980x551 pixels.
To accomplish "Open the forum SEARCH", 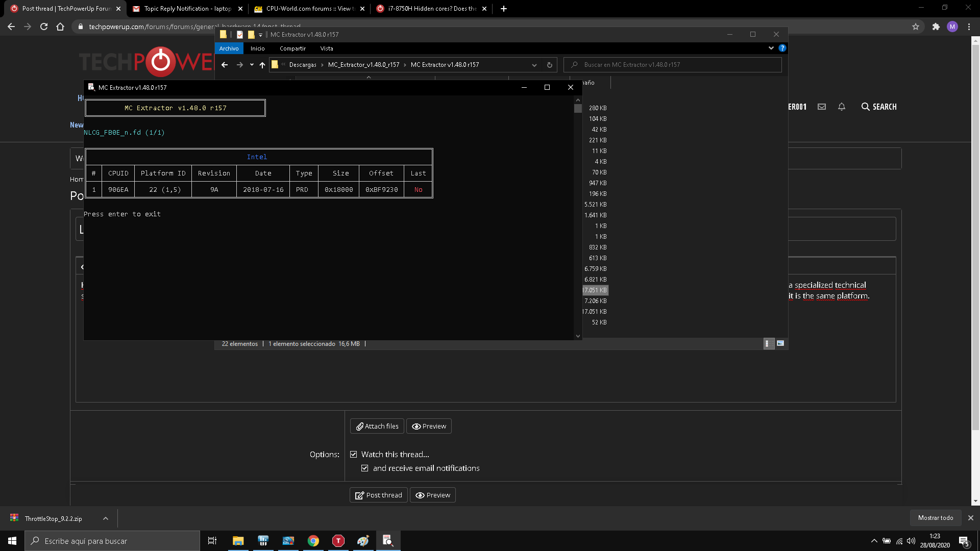I will [x=879, y=107].
